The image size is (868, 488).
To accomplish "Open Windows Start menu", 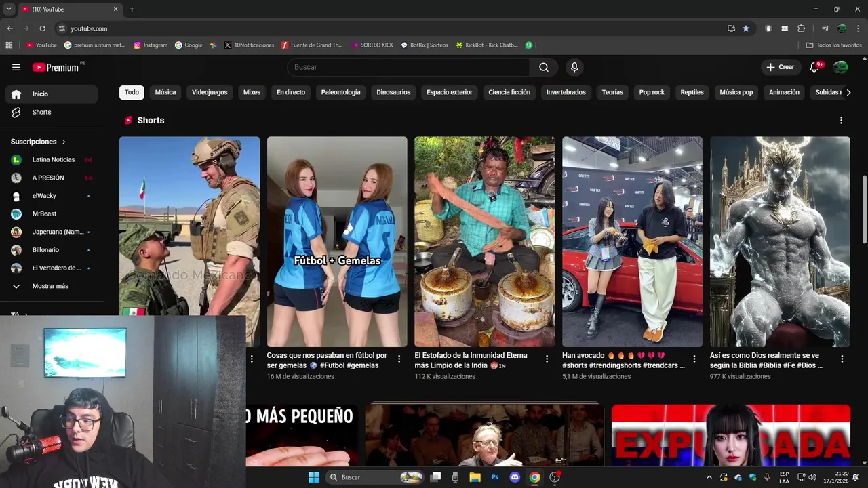I will (314, 477).
